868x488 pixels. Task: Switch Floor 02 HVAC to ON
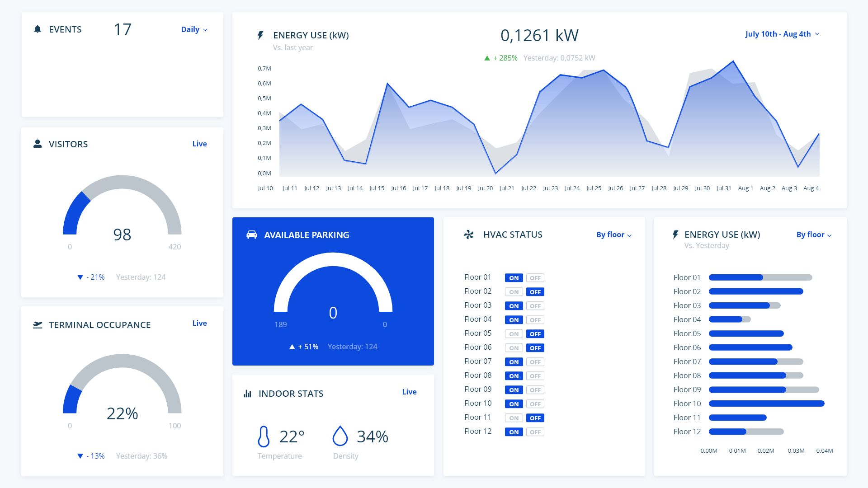click(514, 292)
